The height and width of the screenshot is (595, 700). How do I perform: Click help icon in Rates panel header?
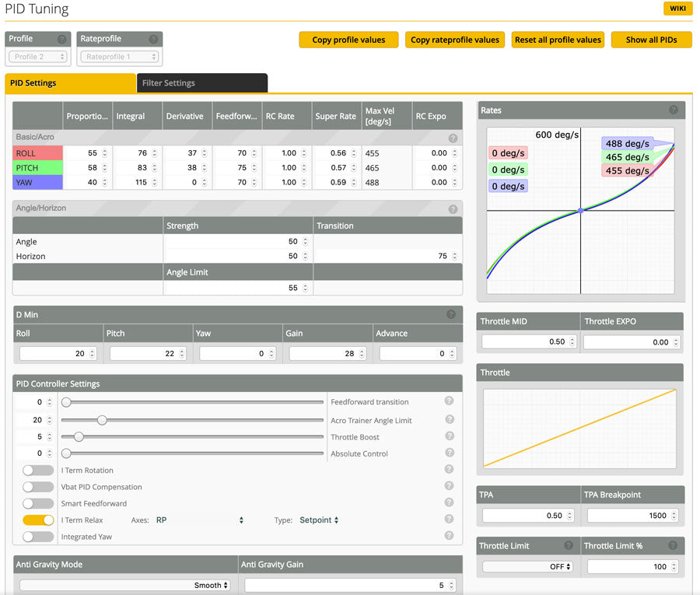pos(674,110)
